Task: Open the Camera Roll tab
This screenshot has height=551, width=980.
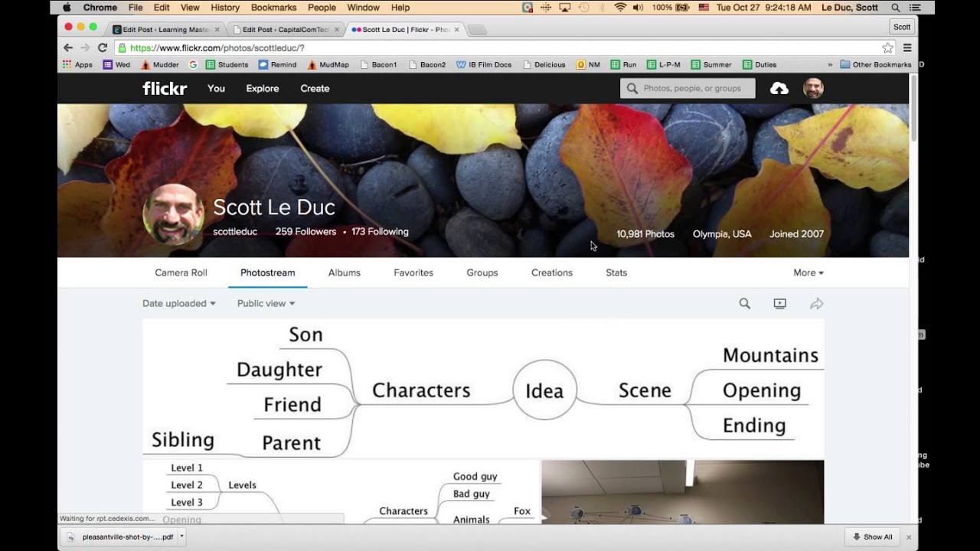Action: (x=181, y=272)
